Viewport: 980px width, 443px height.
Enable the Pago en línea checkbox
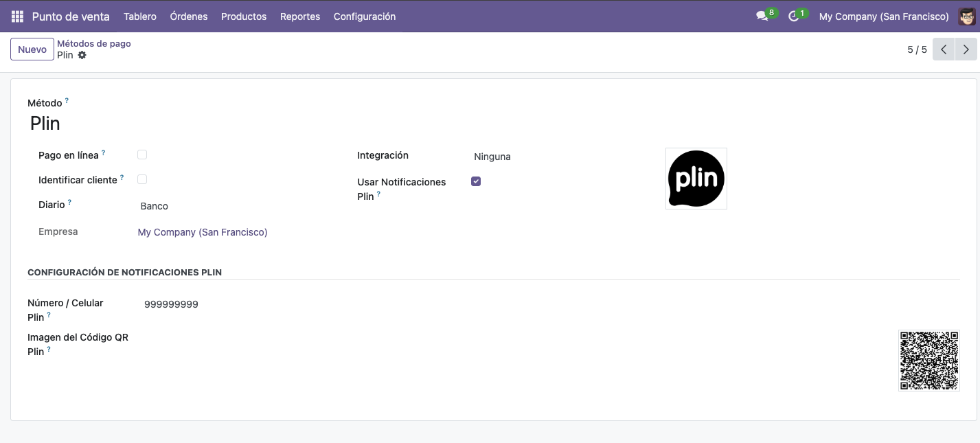click(142, 155)
